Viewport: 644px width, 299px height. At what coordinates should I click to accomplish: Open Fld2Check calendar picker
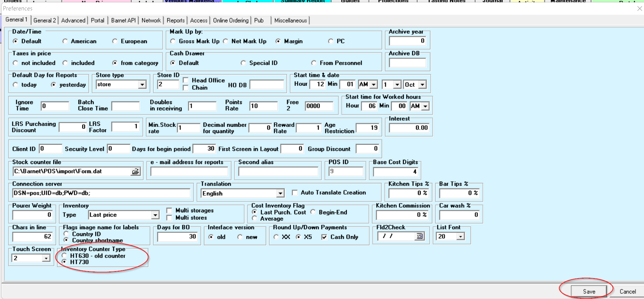click(x=420, y=236)
